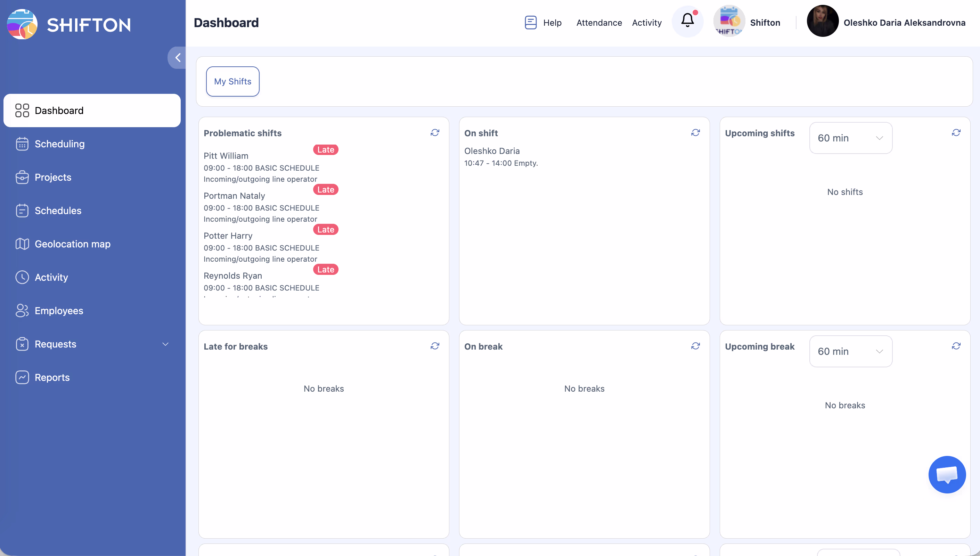Open the live chat bubble
Viewport: 980px width, 556px height.
coord(947,475)
